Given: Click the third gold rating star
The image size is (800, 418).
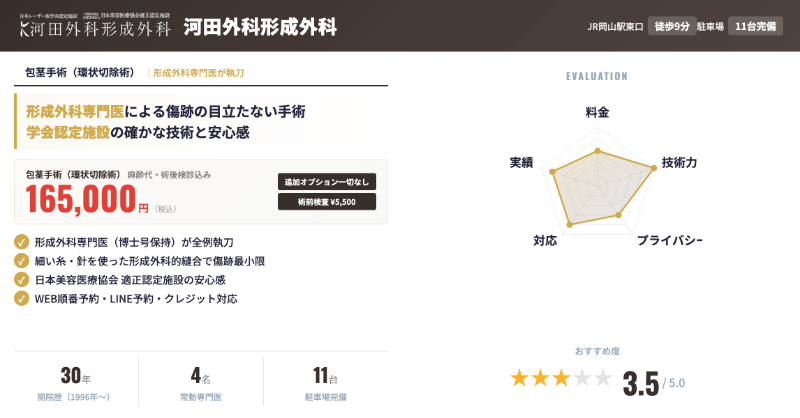Looking at the screenshot, I should [x=561, y=378].
